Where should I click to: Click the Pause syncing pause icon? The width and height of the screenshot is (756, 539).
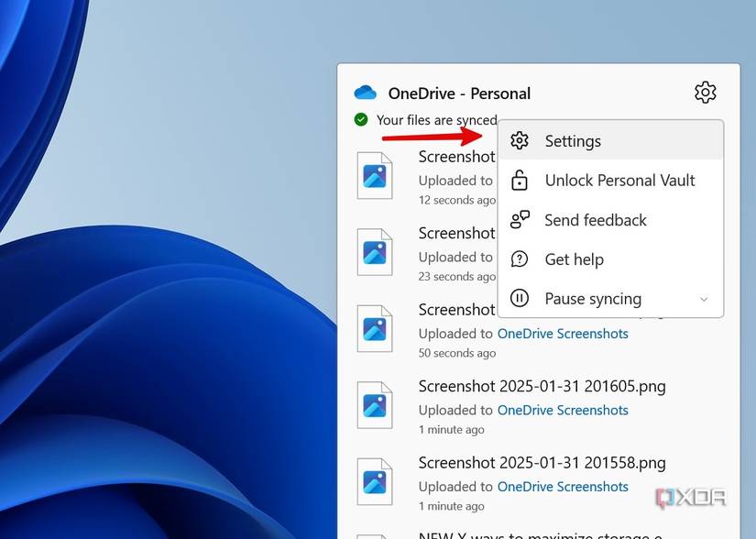[x=520, y=299]
